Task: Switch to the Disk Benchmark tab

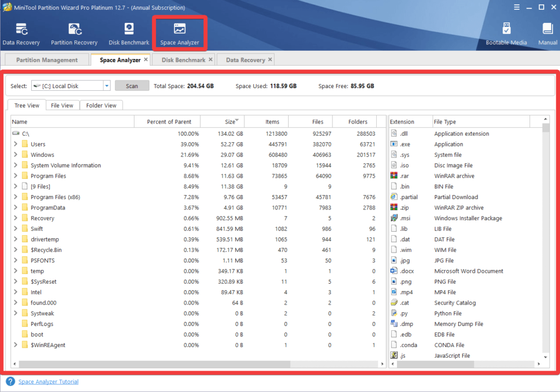Action: pos(183,60)
